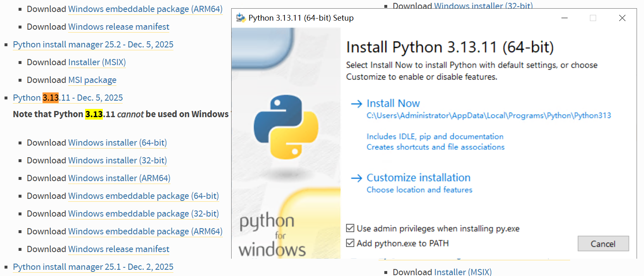Download the MSI package link
Viewport: 644px width, 276px height.
(x=92, y=80)
